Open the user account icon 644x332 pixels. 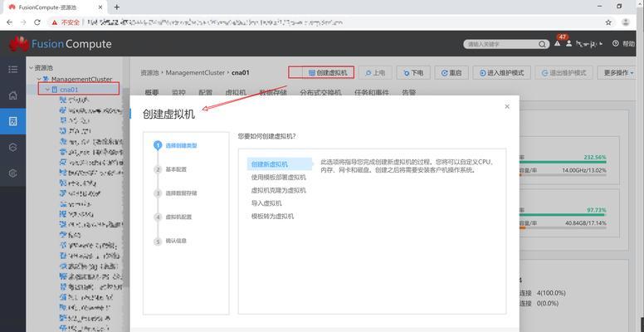(568, 43)
